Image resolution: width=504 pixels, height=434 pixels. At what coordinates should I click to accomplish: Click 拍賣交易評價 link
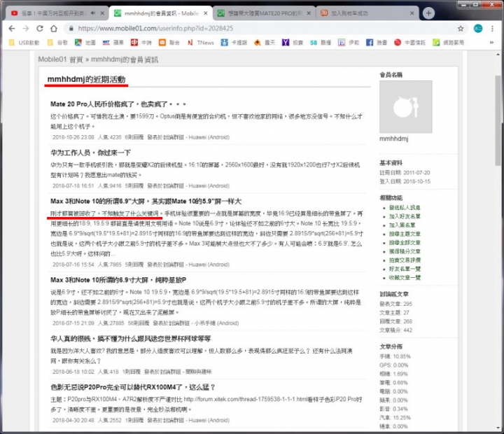405,260
